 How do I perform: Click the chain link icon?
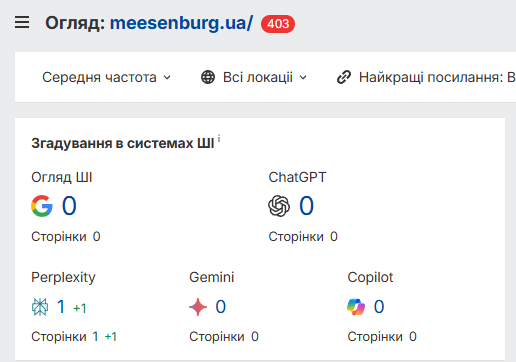pyautogui.click(x=344, y=77)
